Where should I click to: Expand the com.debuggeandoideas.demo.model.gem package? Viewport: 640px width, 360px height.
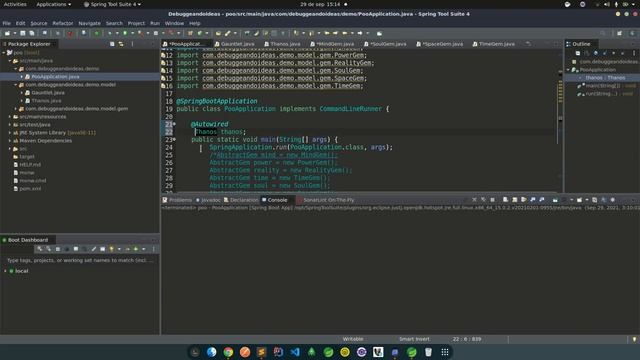point(16,109)
